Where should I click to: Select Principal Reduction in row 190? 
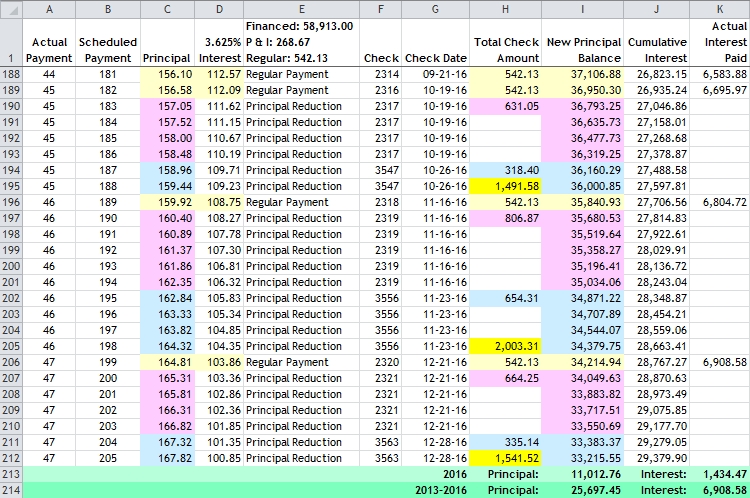301,106
